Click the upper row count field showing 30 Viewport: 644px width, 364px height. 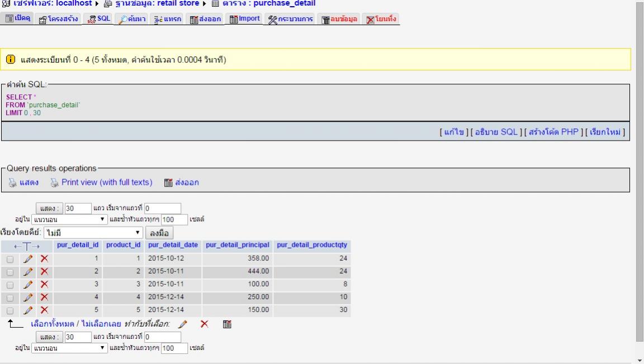tap(78, 208)
